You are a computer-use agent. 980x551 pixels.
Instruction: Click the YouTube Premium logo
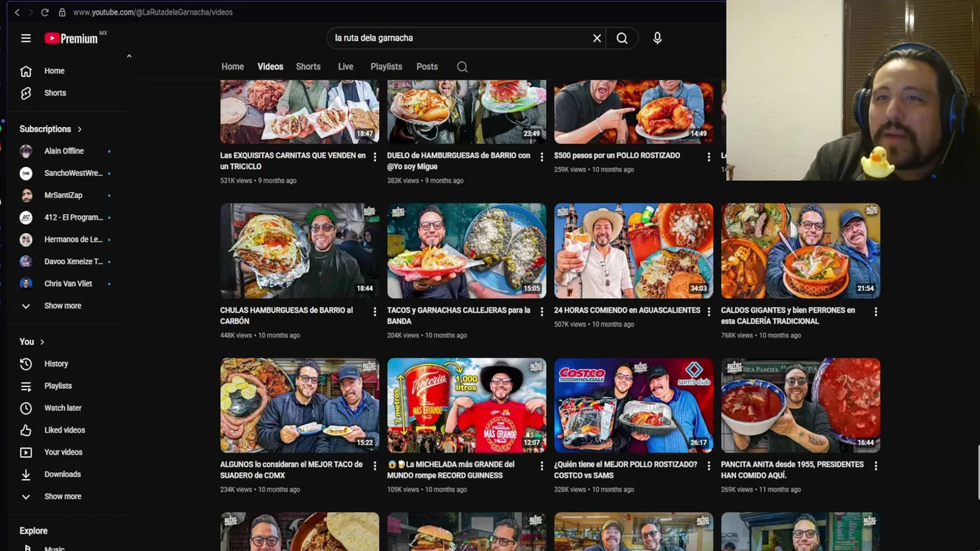(x=75, y=38)
